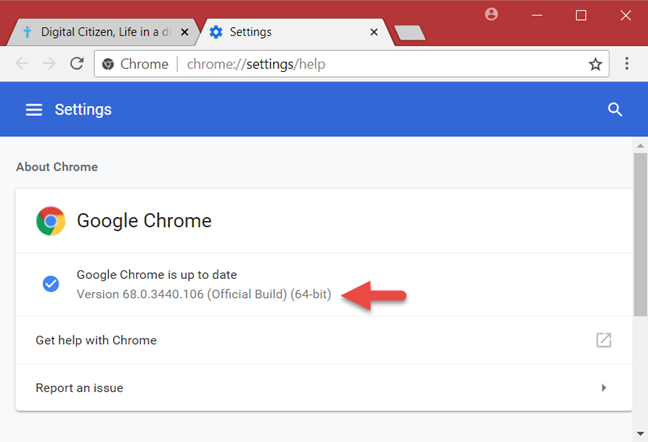The width and height of the screenshot is (648, 442).
Task: Close the Settings tab
Action: 375,32
